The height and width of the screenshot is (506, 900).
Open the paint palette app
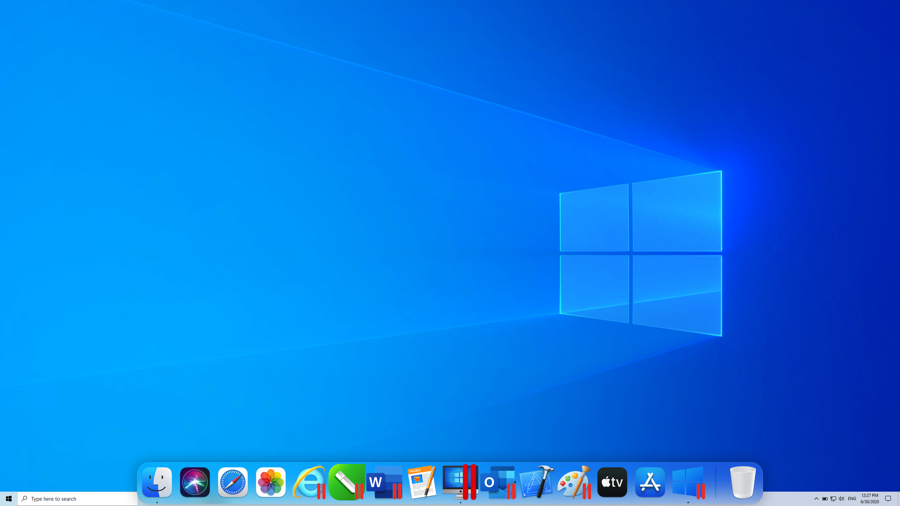click(x=573, y=483)
